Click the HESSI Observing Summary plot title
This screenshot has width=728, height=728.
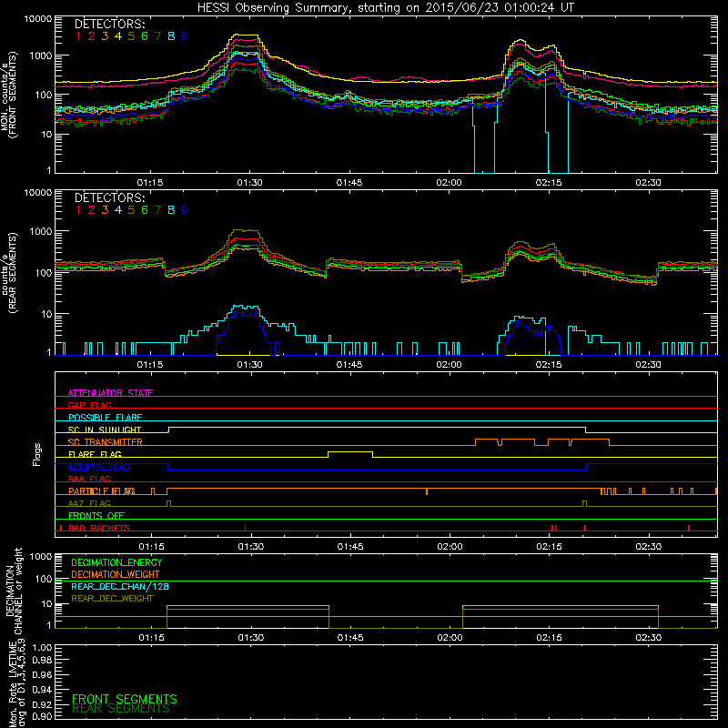click(x=386, y=8)
